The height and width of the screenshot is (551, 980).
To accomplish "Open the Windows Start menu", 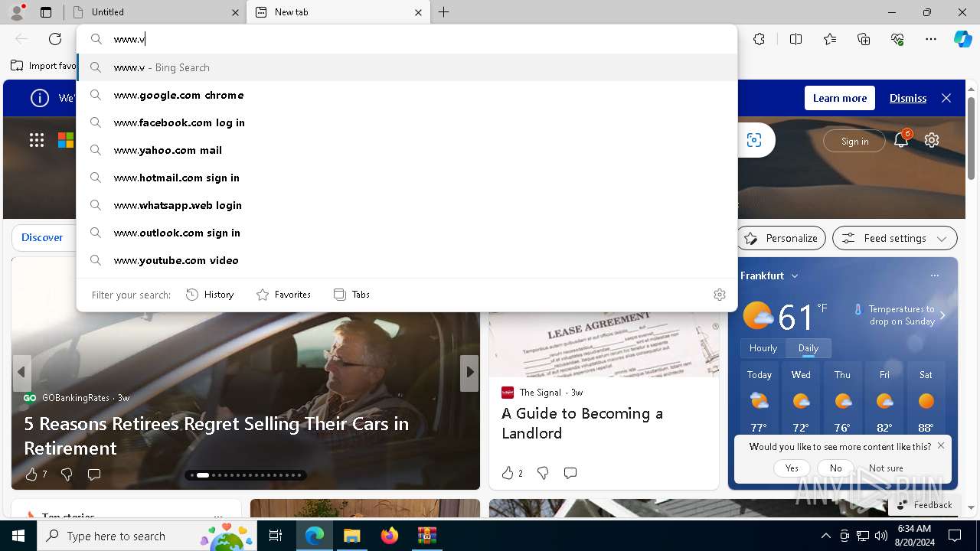I will click(x=18, y=536).
